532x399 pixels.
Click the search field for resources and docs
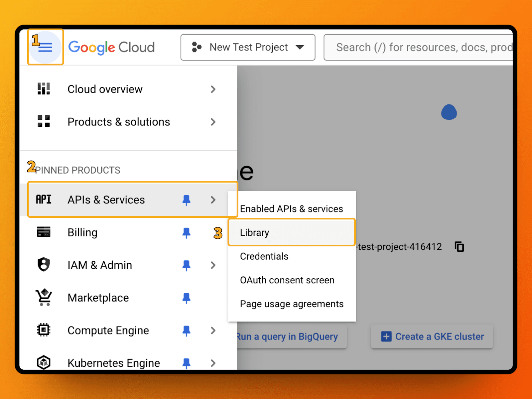pos(418,47)
